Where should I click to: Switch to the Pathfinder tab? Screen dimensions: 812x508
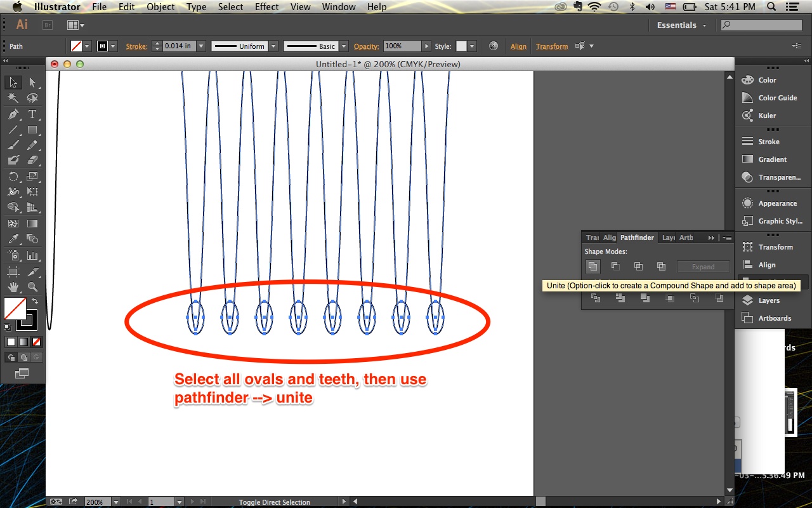pyautogui.click(x=637, y=237)
